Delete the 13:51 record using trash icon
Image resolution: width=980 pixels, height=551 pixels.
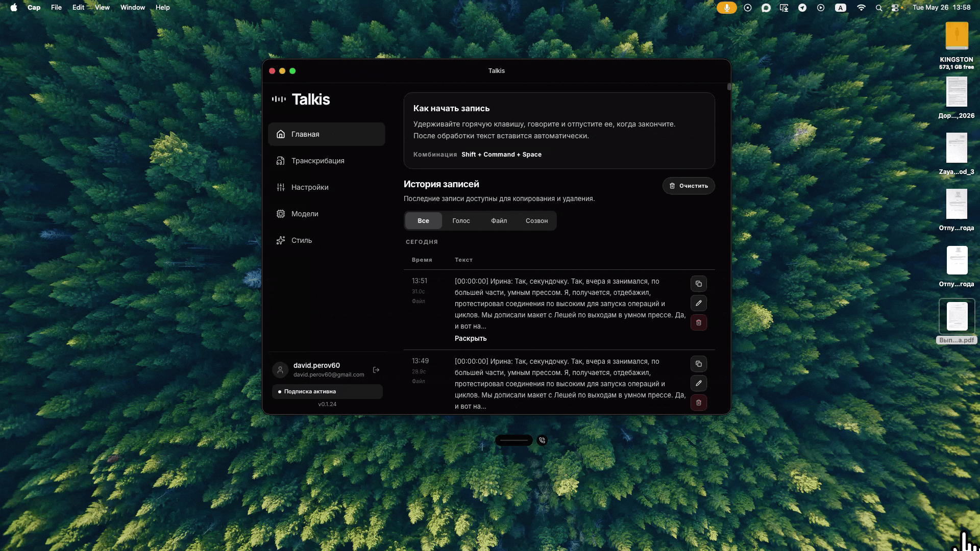click(x=699, y=322)
